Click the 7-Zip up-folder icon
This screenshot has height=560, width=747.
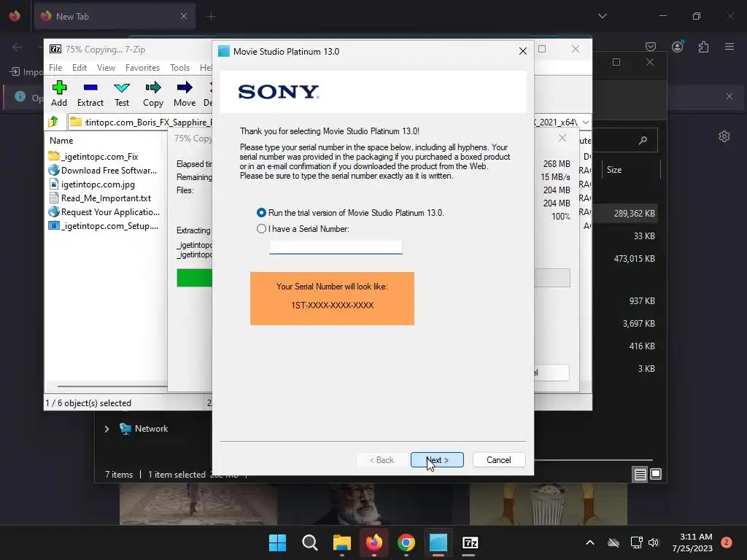(x=53, y=122)
